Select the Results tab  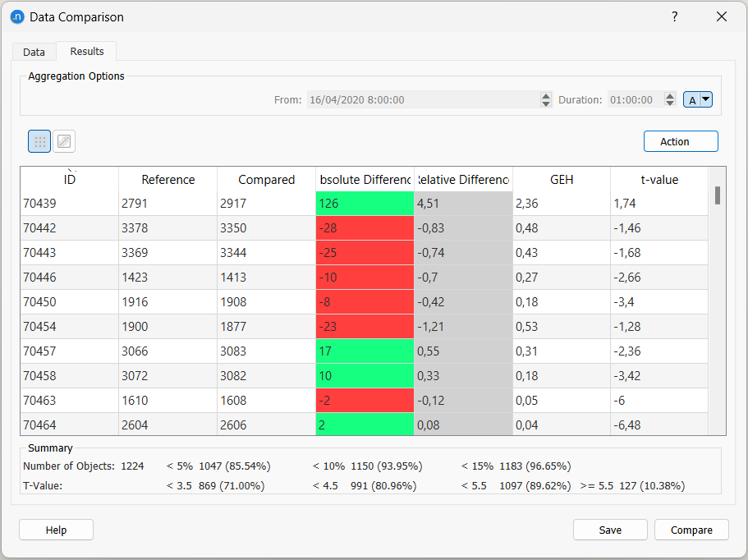coord(86,51)
